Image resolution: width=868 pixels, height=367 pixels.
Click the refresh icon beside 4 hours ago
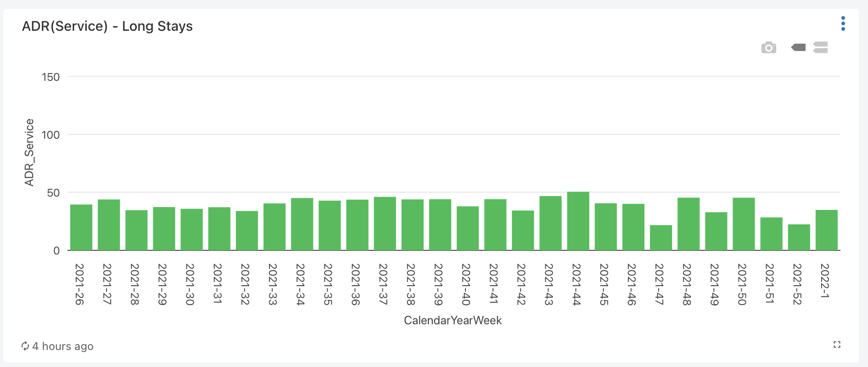click(25, 346)
